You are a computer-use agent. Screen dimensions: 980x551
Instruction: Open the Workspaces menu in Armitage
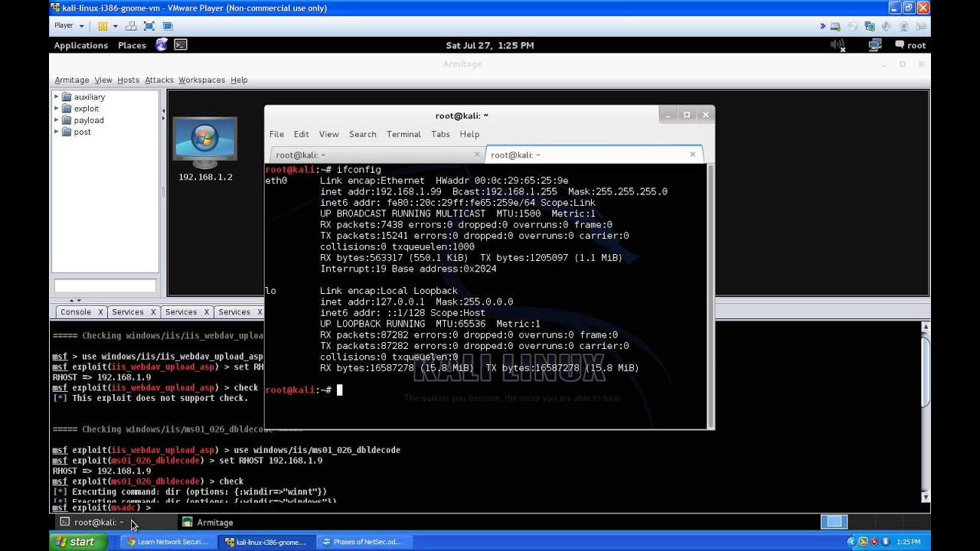pos(201,80)
